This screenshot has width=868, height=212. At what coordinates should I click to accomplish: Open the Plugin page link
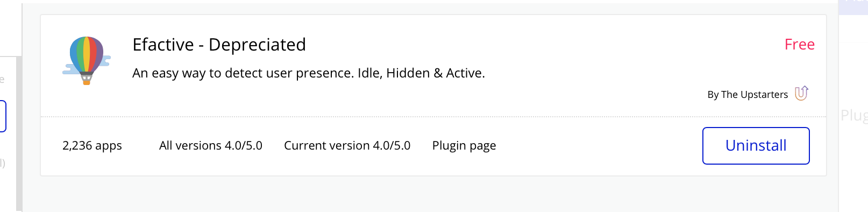(x=464, y=146)
